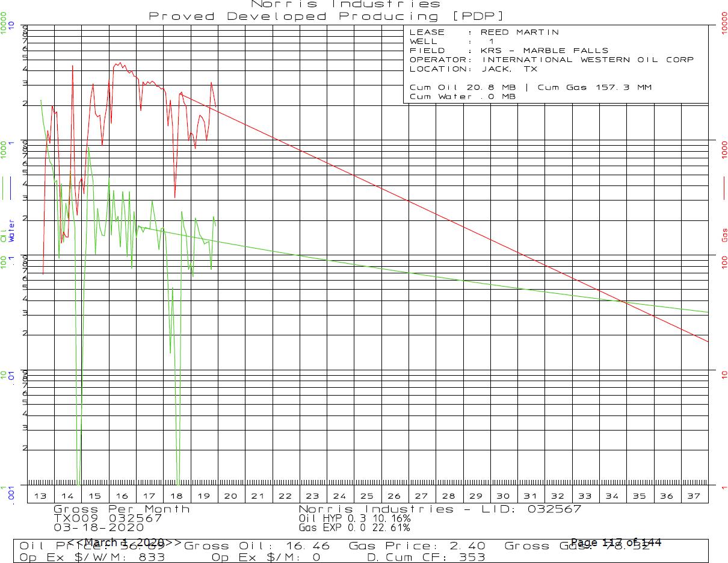Click the Cum Oil 20.8 MB value
This screenshot has width=728, height=563.
[462, 87]
